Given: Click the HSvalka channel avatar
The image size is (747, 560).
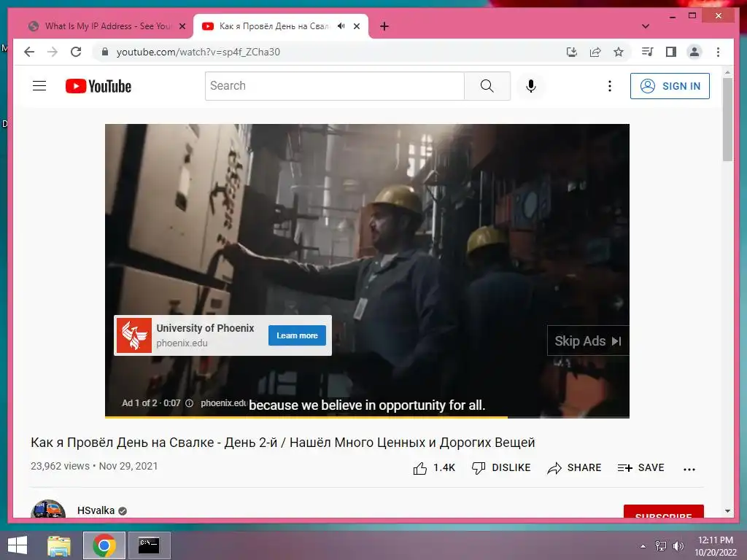Looking at the screenshot, I should coord(48,508).
